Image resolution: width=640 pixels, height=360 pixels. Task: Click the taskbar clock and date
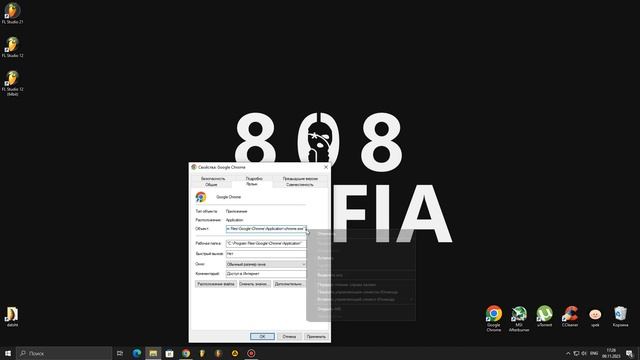611,353
